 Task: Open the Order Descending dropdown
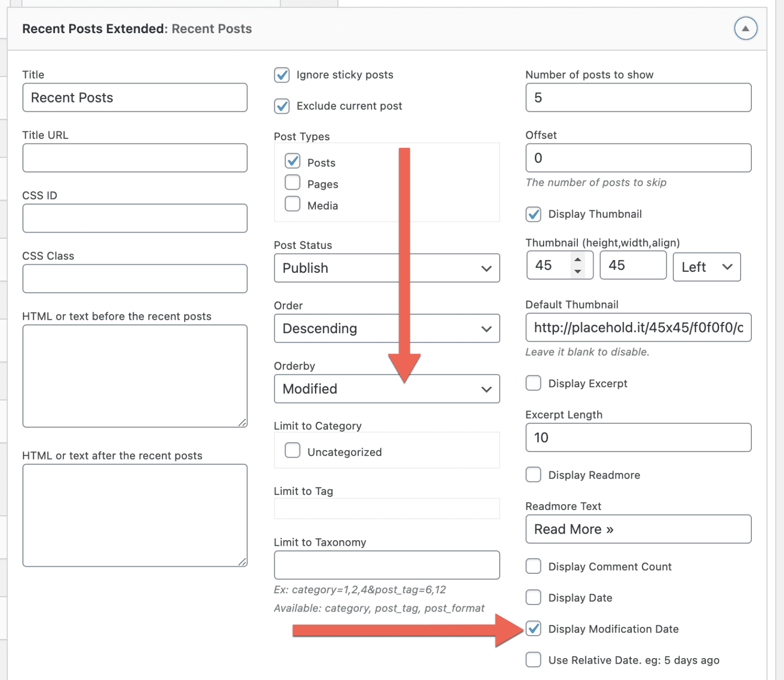click(387, 328)
